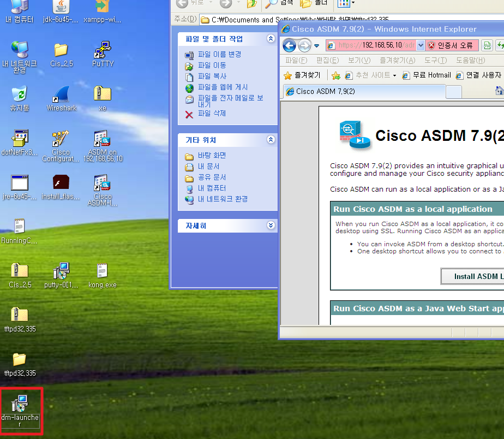
Task: Collapse the 파일 및 폴더 작업 panel
Action: click(271, 39)
